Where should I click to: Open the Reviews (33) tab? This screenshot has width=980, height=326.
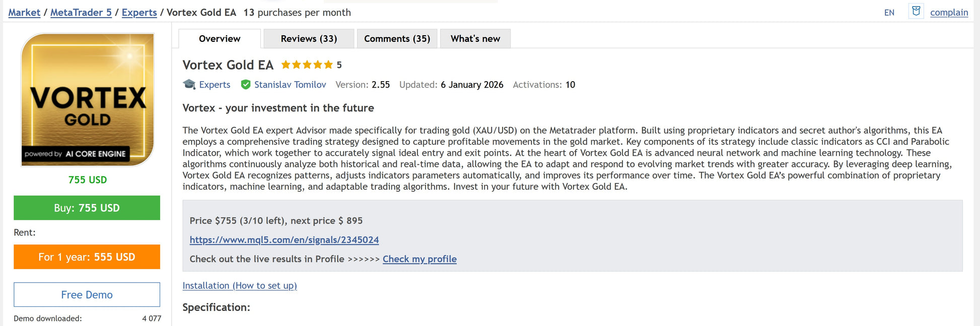pyautogui.click(x=309, y=39)
